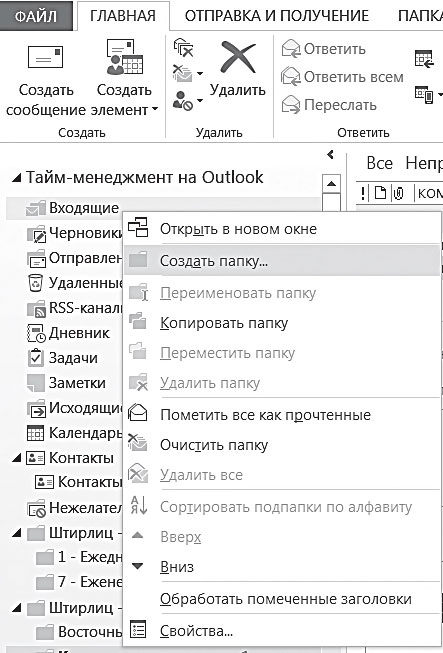Click the Открыть в новом окне icon
Viewport: 443px width, 653px height.
(138, 228)
